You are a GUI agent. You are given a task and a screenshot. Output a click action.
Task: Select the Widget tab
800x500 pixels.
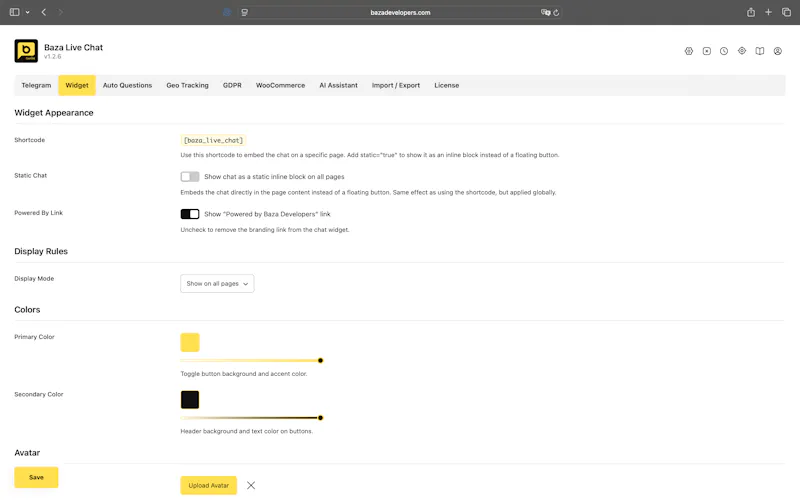pyautogui.click(x=77, y=85)
